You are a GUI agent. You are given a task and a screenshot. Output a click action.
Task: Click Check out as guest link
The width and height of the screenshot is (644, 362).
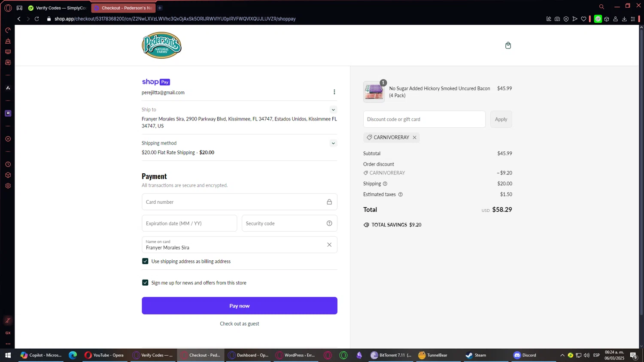click(240, 324)
